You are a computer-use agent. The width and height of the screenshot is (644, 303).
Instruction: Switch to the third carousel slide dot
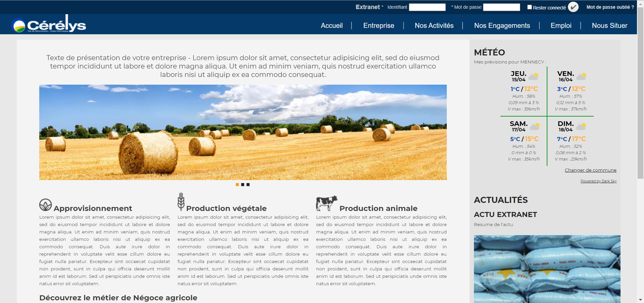coord(248,184)
